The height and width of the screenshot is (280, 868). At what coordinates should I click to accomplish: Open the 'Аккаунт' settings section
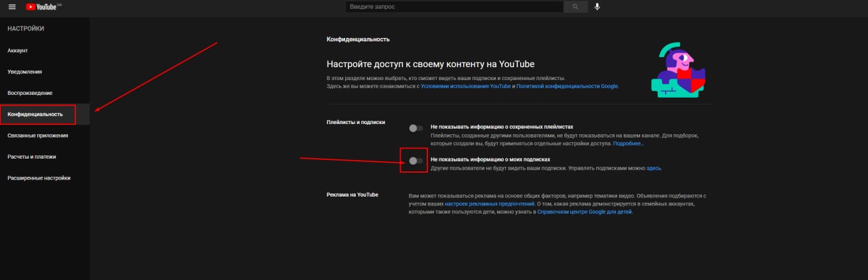pyautogui.click(x=45, y=51)
